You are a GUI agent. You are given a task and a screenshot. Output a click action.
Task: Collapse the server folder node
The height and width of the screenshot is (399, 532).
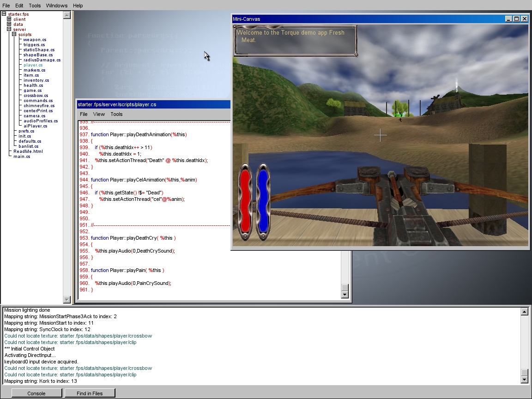coord(9,30)
